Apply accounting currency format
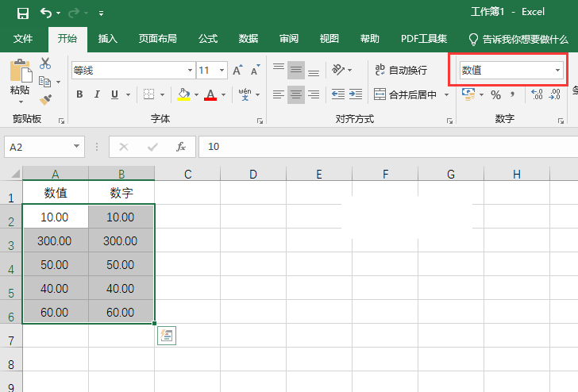 468,94
